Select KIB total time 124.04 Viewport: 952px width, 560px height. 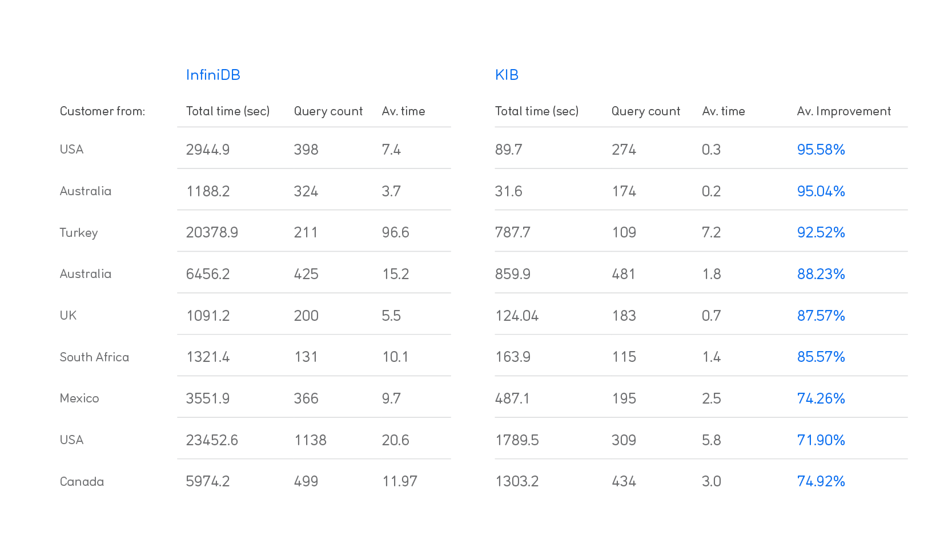pos(517,316)
